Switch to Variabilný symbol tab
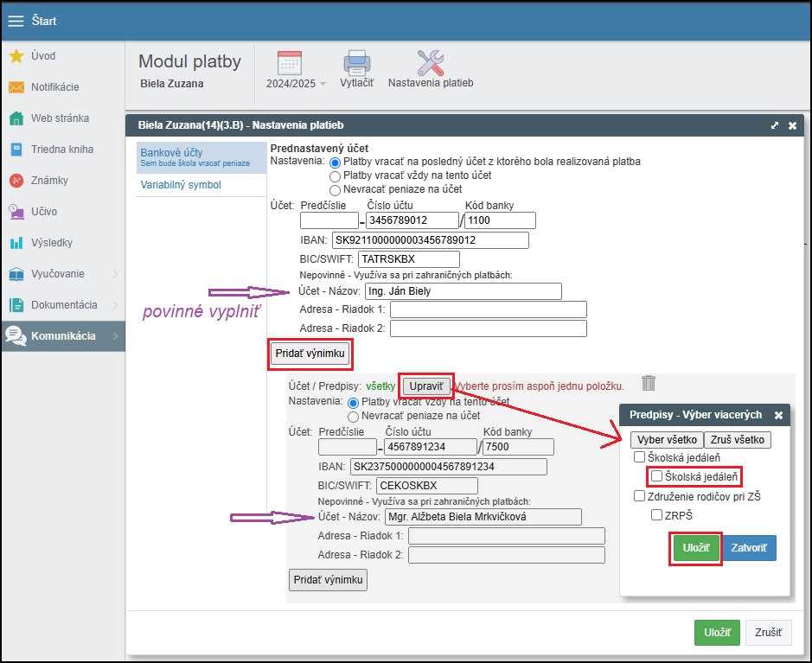The image size is (812, 663). (x=181, y=185)
